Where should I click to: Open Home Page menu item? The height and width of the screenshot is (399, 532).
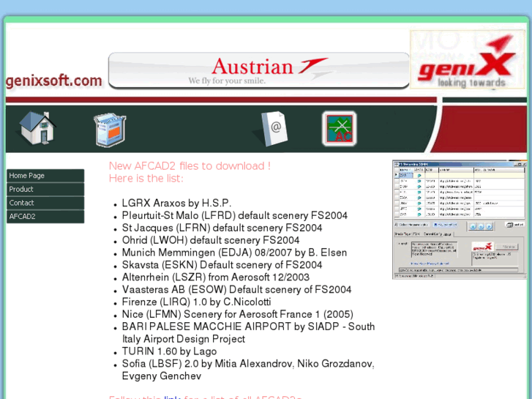45,176
